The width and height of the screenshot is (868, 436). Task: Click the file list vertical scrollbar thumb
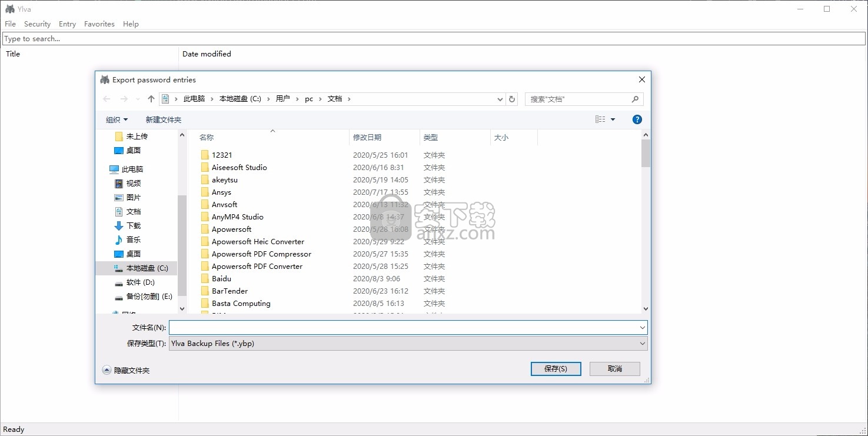646,153
